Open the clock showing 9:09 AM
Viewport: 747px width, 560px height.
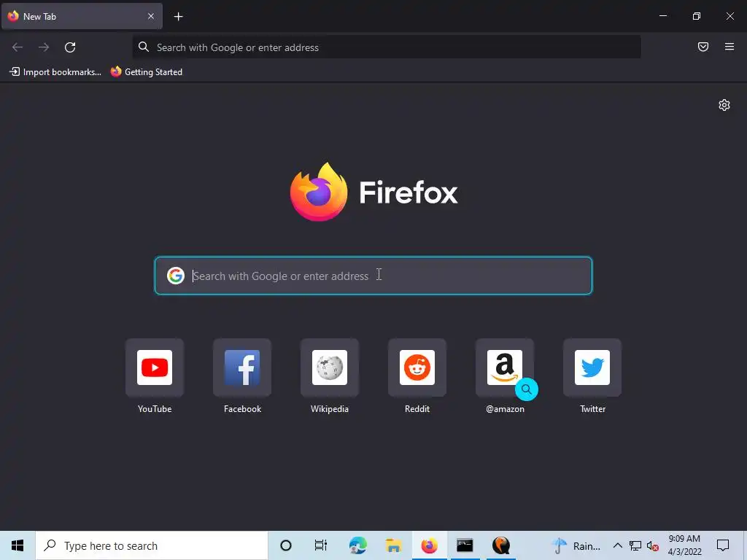tap(684, 545)
